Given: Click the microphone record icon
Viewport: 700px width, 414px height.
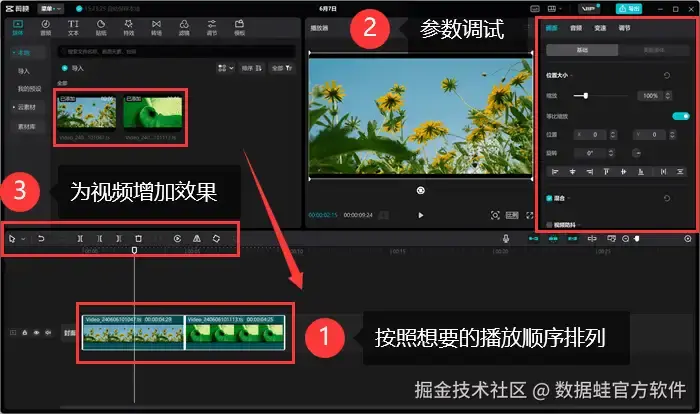Looking at the screenshot, I should [x=506, y=239].
